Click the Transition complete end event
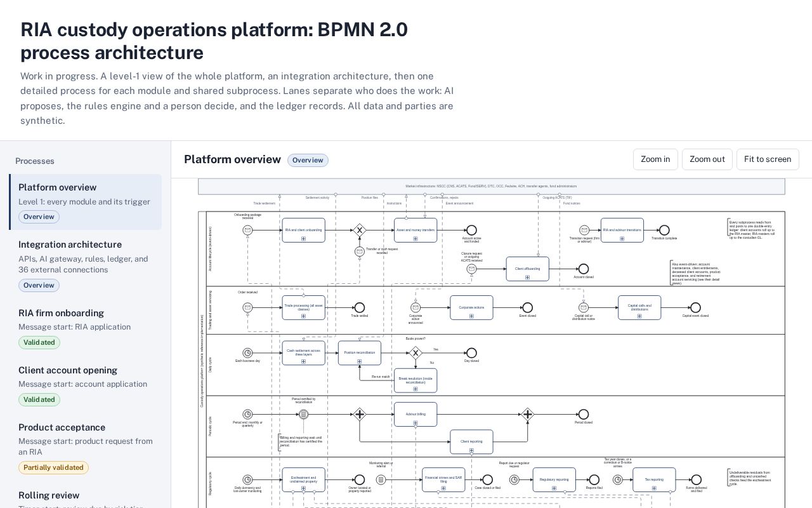The image size is (812, 508). coord(664,230)
